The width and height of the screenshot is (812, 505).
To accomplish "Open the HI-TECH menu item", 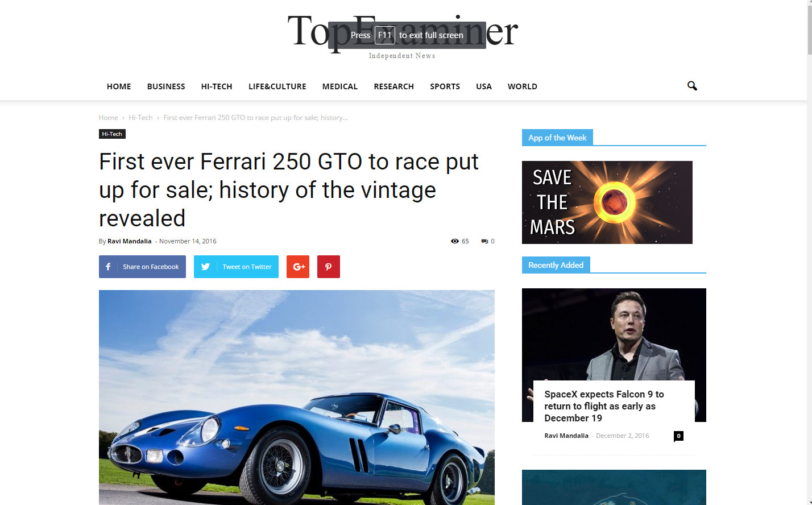I will tap(217, 86).
